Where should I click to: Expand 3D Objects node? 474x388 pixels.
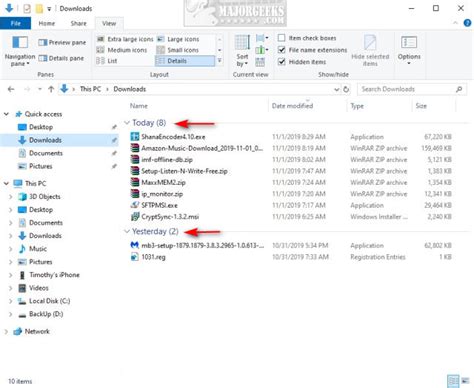pos(11,197)
